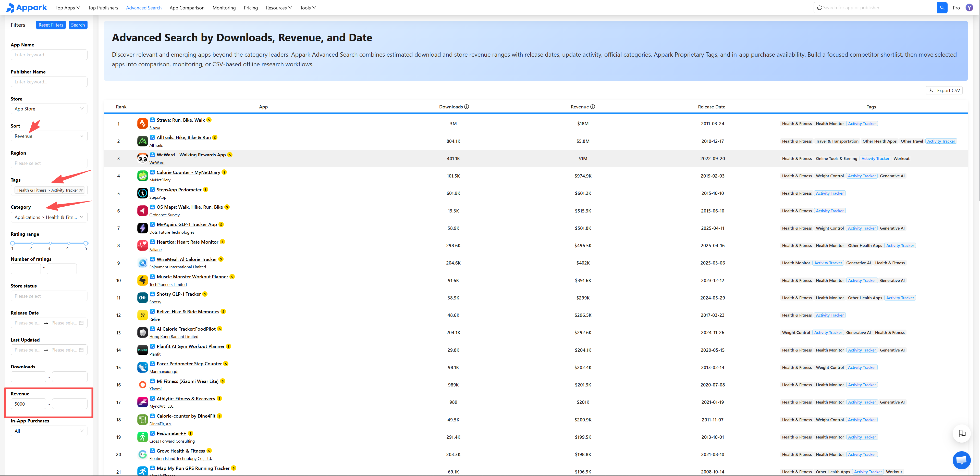Open the Strava: Run, Bike, Walk link
The height and width of the screenshot is (476, 980).
tap(181, 120)
